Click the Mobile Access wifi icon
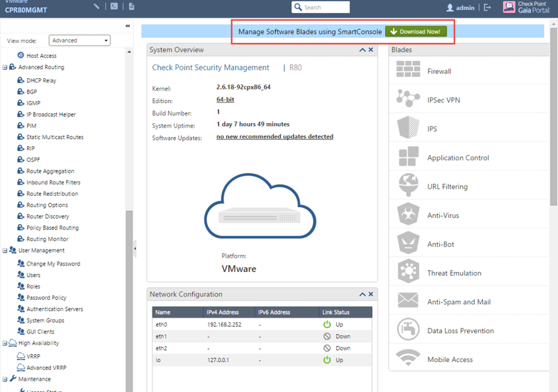The width and height of the screenshot is (558, 392). pos(408,357)
